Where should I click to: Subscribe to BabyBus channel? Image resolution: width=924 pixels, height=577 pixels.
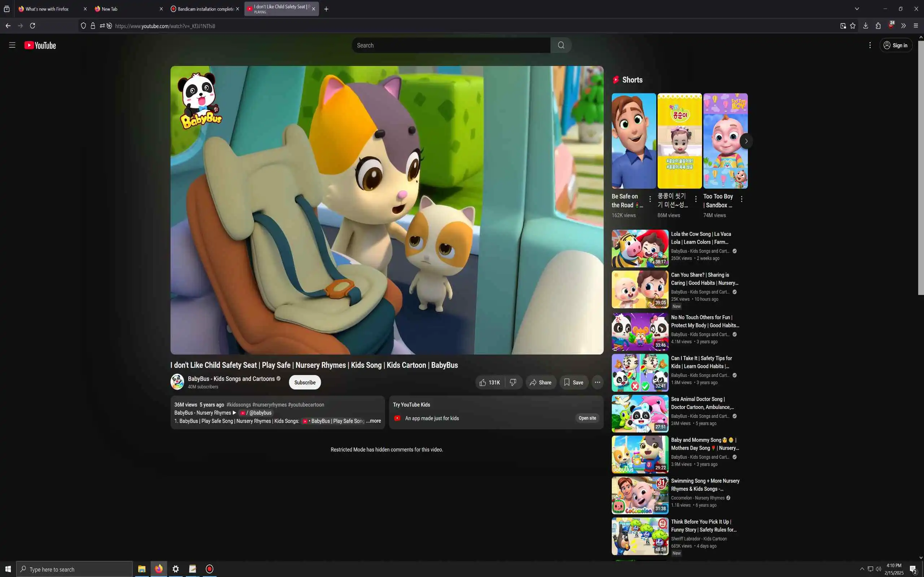tap(305, 382)
